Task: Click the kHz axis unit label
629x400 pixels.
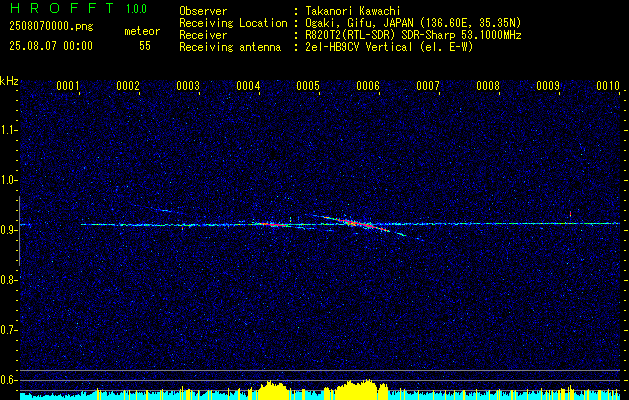Action: [9, 81]
